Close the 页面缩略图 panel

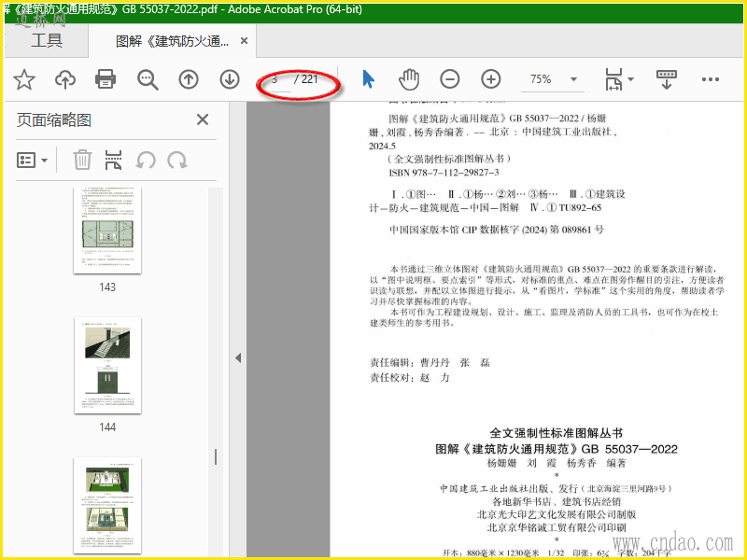203,119
